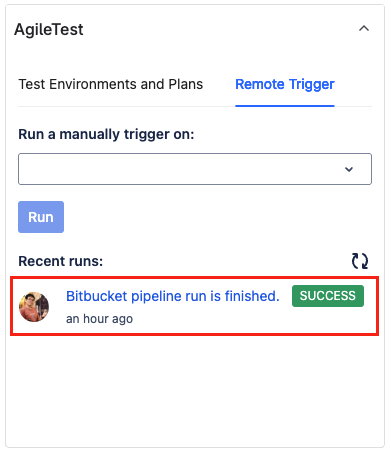The height and width of the screenshot is (454, 391).
Task: Click the blue Run button
Action: pos(41,217)
